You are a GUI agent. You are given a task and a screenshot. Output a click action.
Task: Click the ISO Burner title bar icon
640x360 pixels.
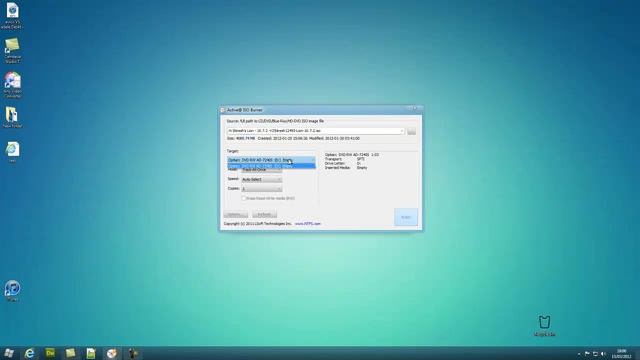[x=223, y=110]
